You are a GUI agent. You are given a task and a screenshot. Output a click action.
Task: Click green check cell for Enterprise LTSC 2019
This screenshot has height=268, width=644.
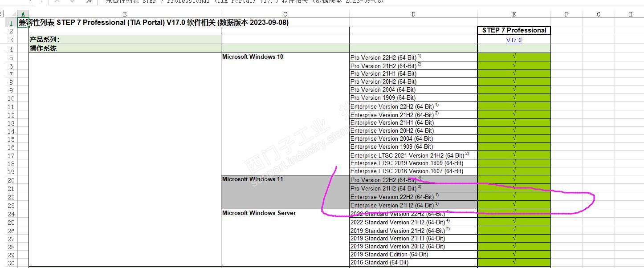coord(514,163)
